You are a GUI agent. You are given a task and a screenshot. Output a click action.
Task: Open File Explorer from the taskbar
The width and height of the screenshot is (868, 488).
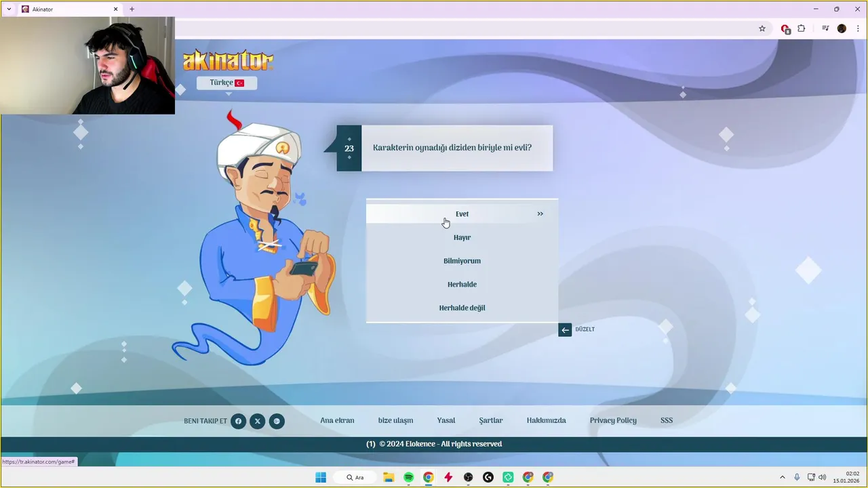click(x=389, y=477)
